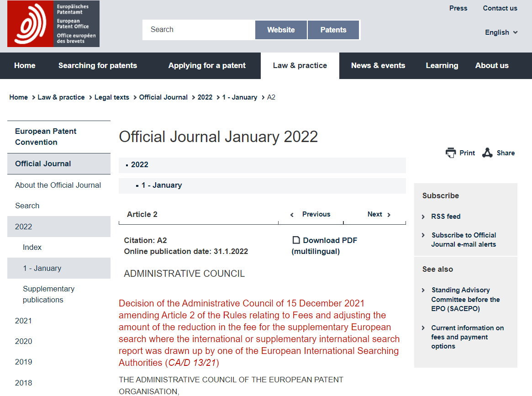Open the Contact us link
This screenshot has width=532, height=396.
500,8
